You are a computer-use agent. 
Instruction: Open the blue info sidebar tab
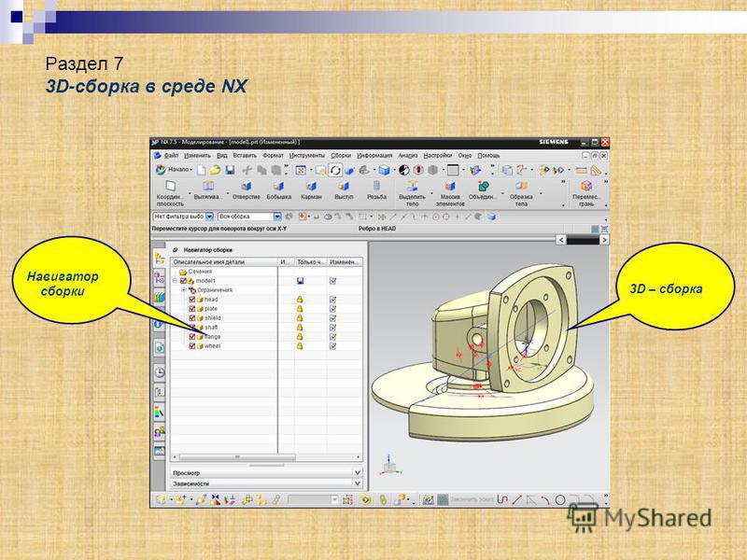click(159, 325)
